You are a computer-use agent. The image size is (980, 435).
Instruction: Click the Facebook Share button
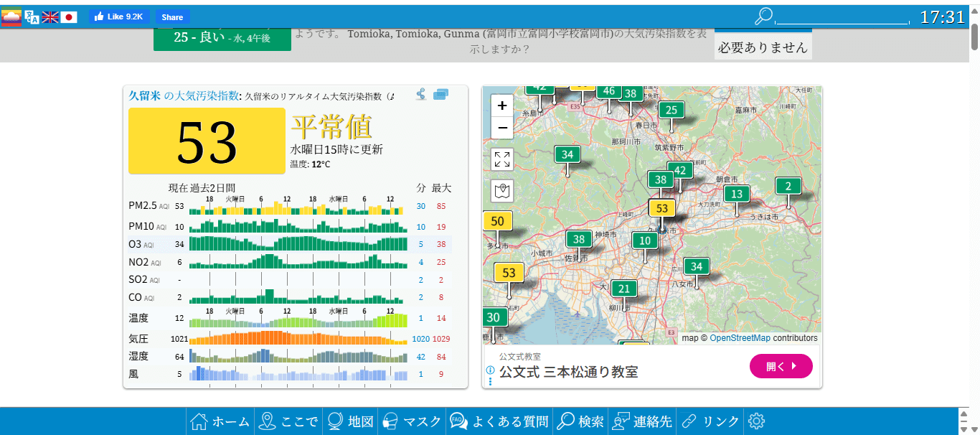172,17
